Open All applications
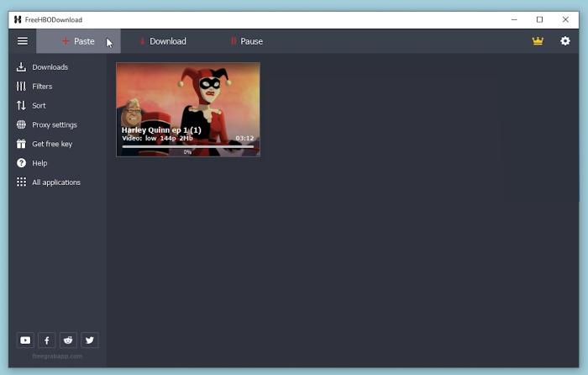This screenshot has width=588, height=375. click(49, 182)
